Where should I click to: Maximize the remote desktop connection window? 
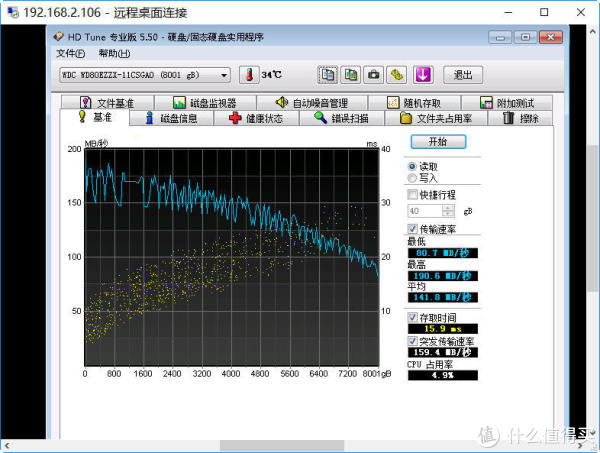544,13
